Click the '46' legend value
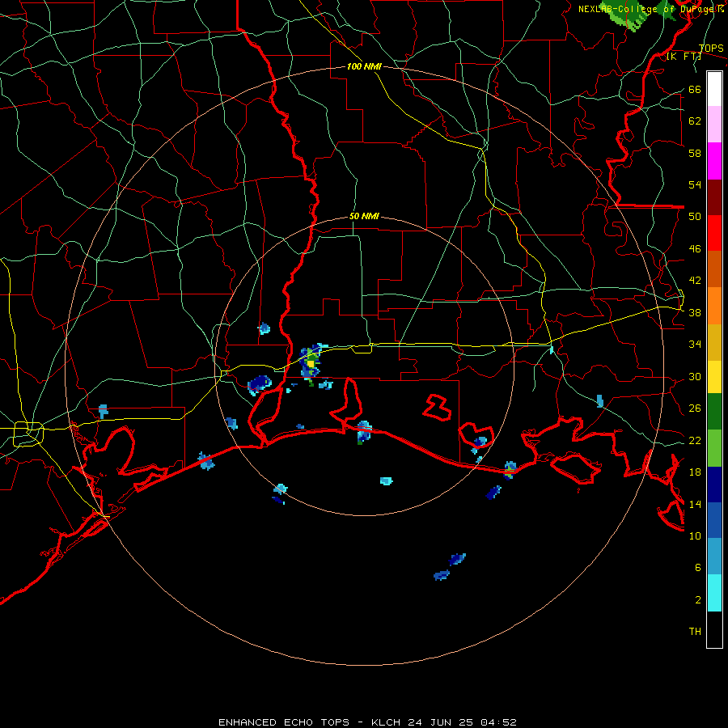The height and width of the screenshot is (728, 728). click(695, 249)
